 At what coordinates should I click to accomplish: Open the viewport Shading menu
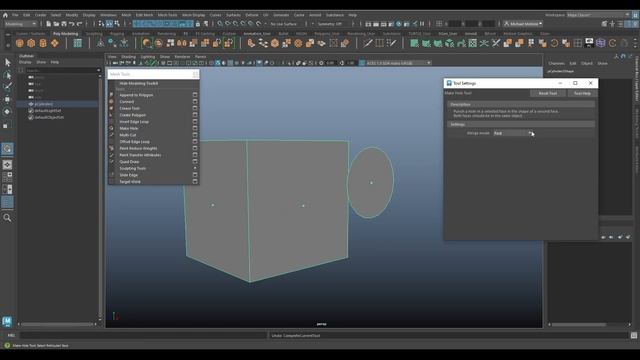coord(128,57)
